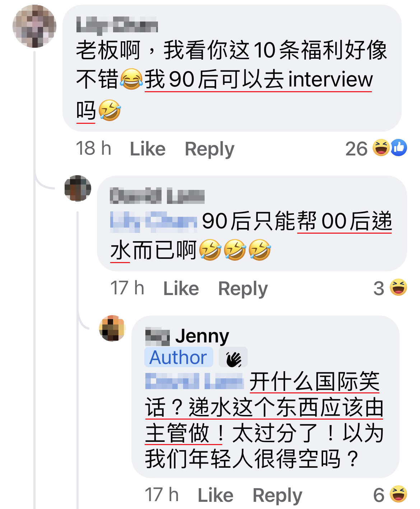Like the 90后只能帮00后递水 comment
Screen dimensions: 420x509
181,288
